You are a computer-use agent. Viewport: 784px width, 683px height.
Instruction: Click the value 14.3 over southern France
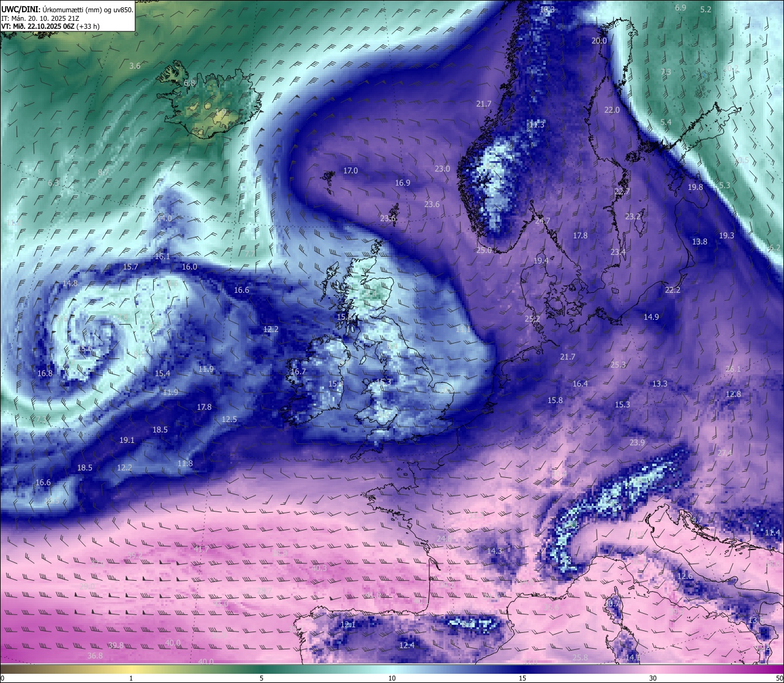(x=494, y=551)
